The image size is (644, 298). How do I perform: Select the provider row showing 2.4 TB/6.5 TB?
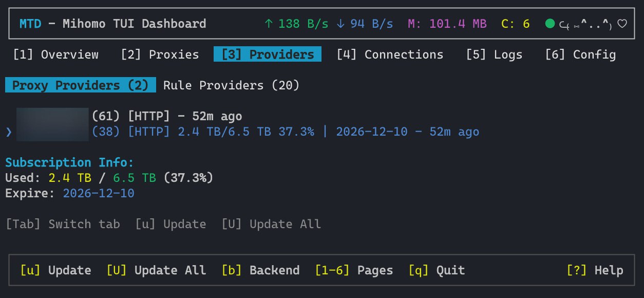pyautogui.click(x=248, y=132)
